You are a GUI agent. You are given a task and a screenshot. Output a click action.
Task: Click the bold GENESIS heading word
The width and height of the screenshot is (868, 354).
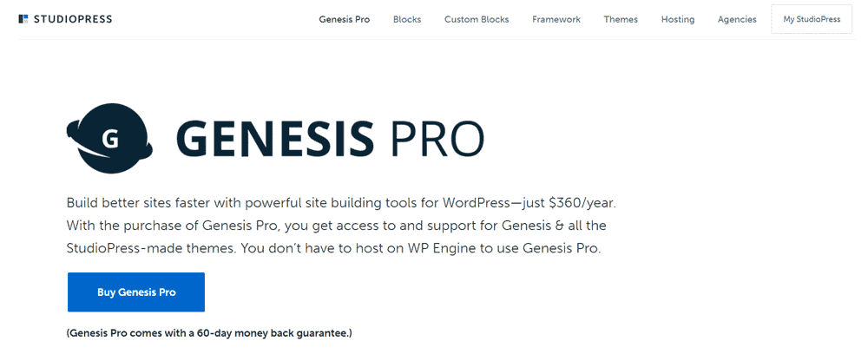[276, 138]
